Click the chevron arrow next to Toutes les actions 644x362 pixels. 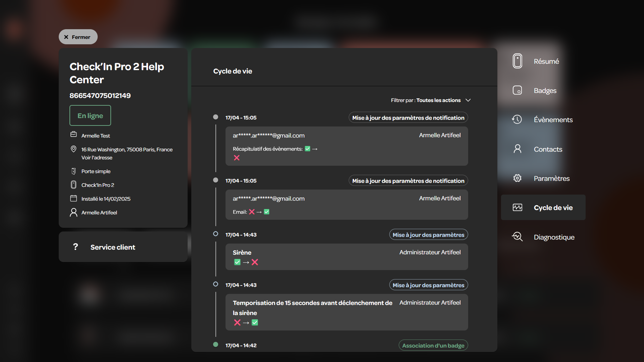pos(468,100)
